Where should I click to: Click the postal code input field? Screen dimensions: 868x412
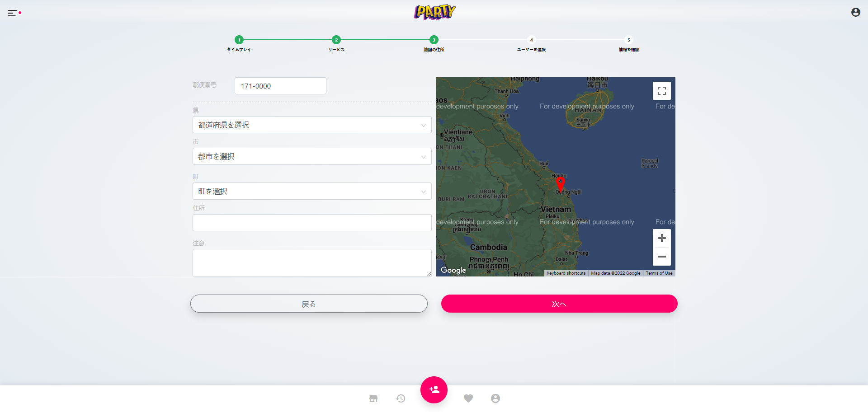280,86
